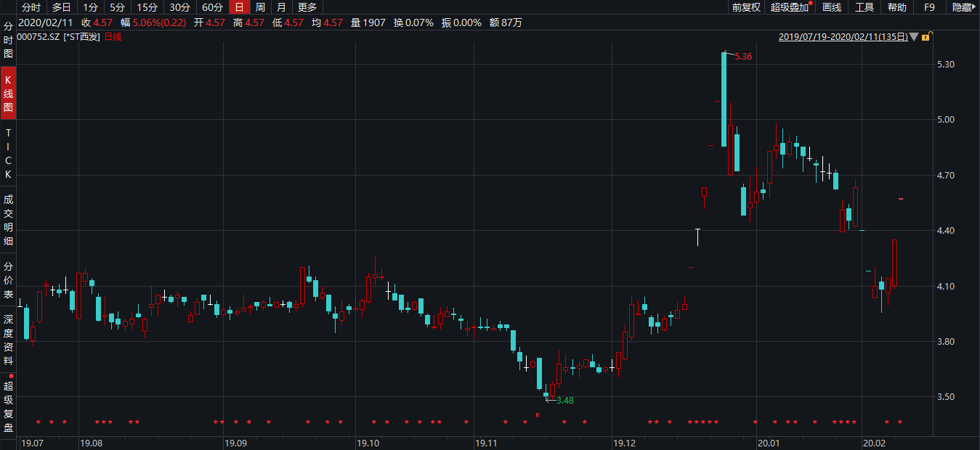Click the 19.11 date axis label

[486, 442]
